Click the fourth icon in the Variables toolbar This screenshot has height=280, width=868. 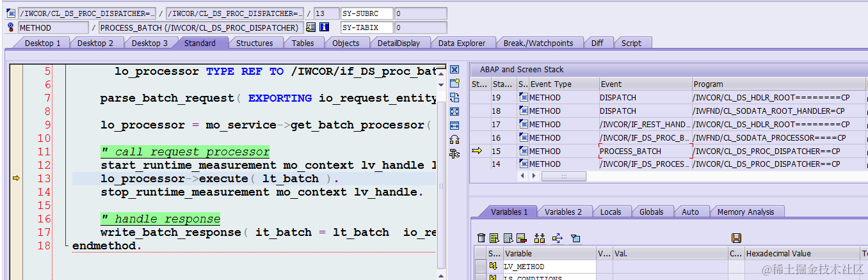pyautogui.click(x=521, y=238)
